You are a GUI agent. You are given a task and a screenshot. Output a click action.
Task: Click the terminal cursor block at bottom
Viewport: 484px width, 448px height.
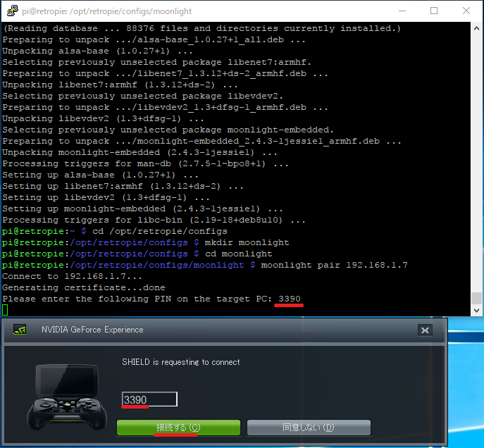5,310
